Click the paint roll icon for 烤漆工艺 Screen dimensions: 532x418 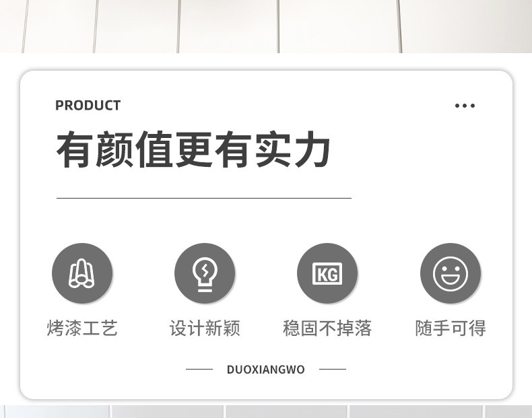click(81, 273)
